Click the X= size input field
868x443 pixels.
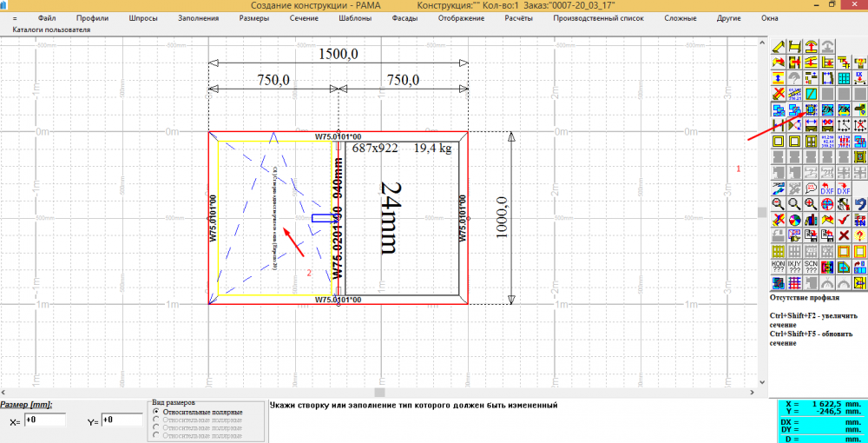click(44, 420)
